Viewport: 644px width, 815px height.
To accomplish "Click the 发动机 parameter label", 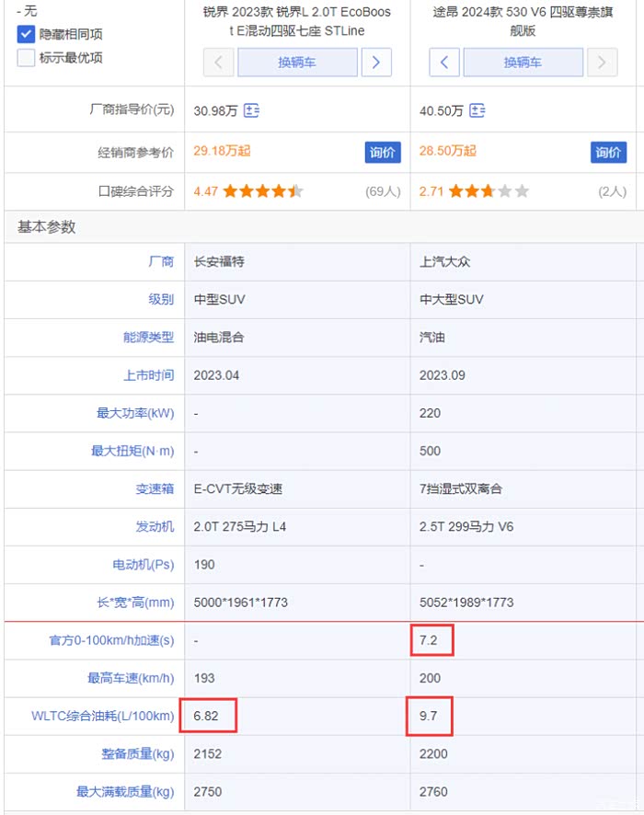I will coord(155,526).
